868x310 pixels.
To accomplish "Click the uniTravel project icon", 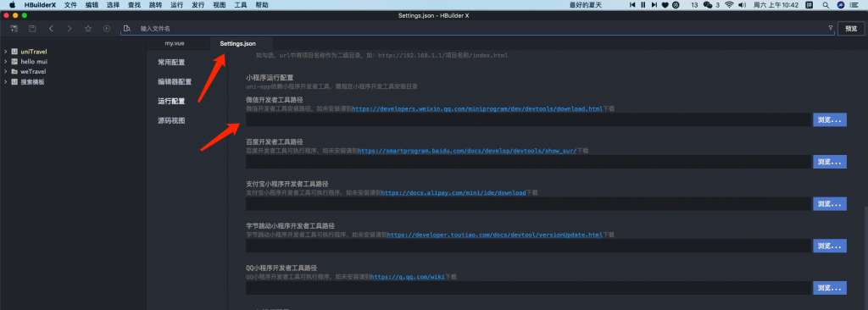I will 15,52.
